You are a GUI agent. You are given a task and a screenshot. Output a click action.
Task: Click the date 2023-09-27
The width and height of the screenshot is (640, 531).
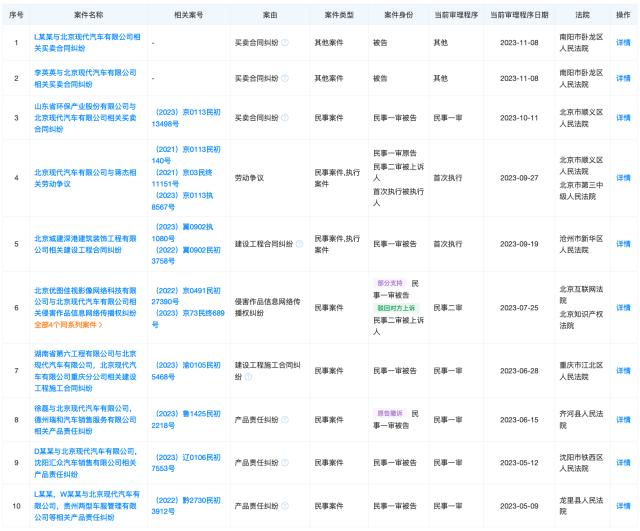pyautogui.click(x=519, y=178)
